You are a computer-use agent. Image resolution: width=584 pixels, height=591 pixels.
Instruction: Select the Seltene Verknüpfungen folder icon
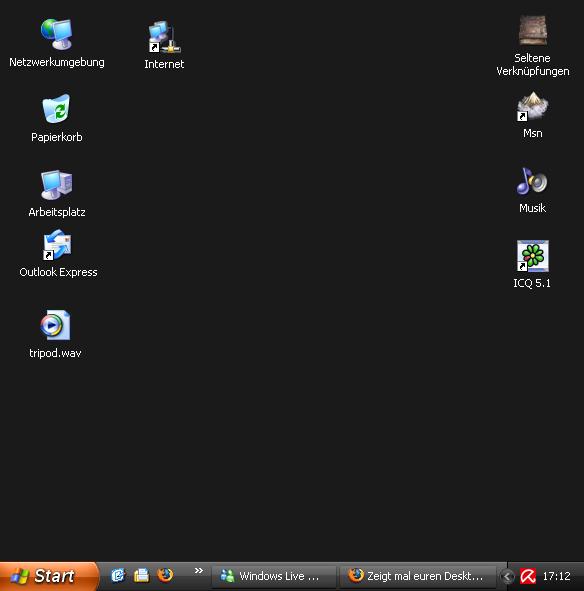click(x=532, y=46)
